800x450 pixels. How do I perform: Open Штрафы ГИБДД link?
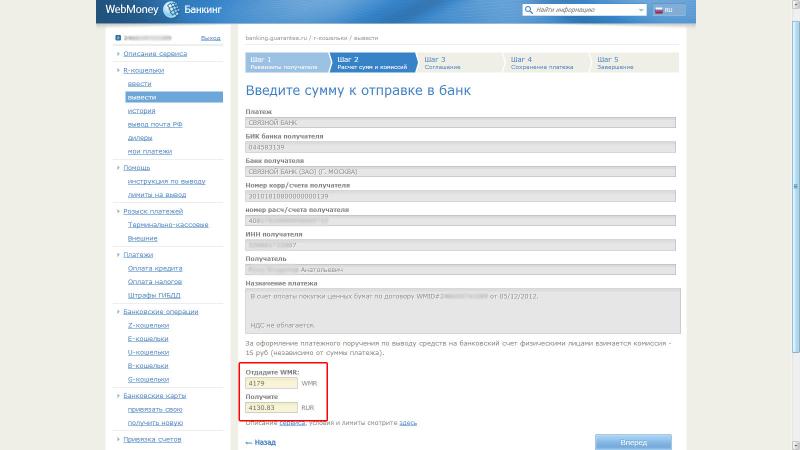click(x=154, y=295)
